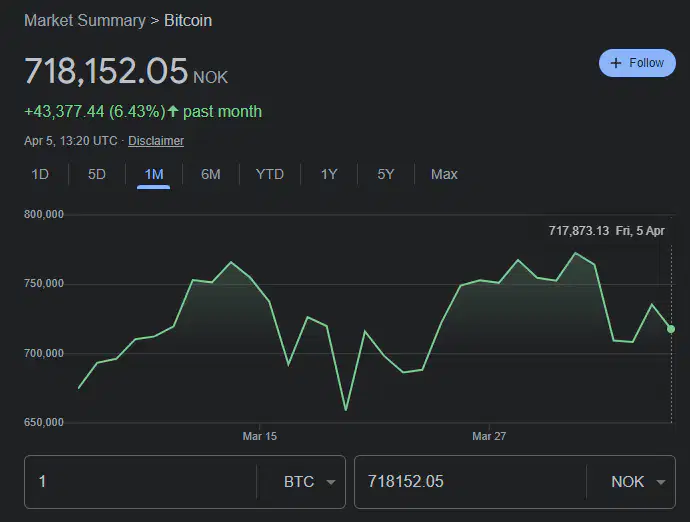Click the 700,000 axis label

coord(44,353)
